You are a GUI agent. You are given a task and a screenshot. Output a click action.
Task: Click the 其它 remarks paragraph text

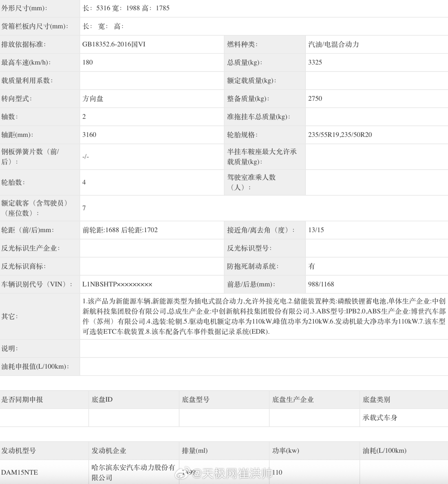click(x=264, y=317)
